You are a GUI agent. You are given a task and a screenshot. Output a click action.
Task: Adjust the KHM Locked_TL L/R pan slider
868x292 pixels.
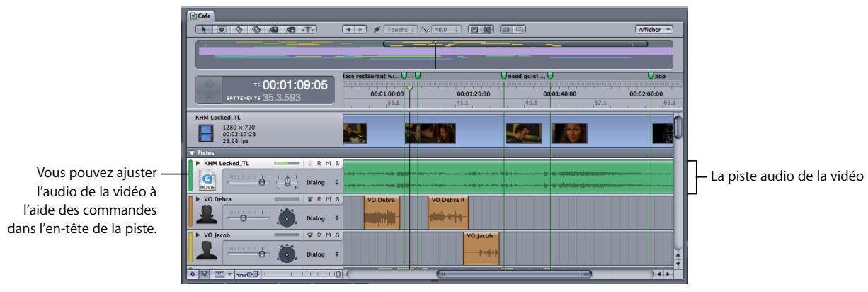click(x=286, y=181)
